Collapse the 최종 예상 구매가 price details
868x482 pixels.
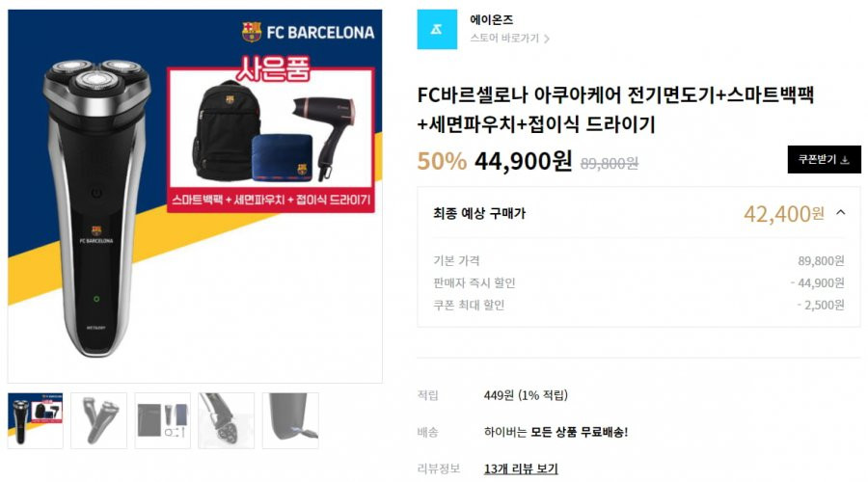tap(841, 212)
